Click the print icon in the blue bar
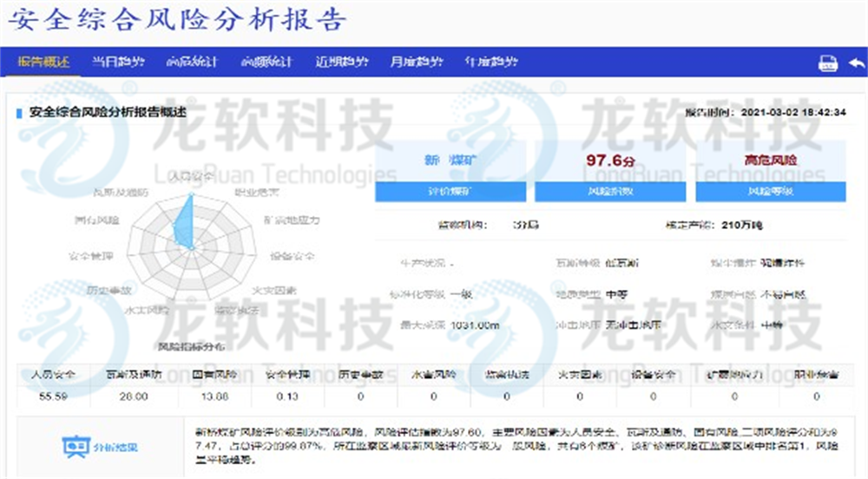 [x=828, y=63]
